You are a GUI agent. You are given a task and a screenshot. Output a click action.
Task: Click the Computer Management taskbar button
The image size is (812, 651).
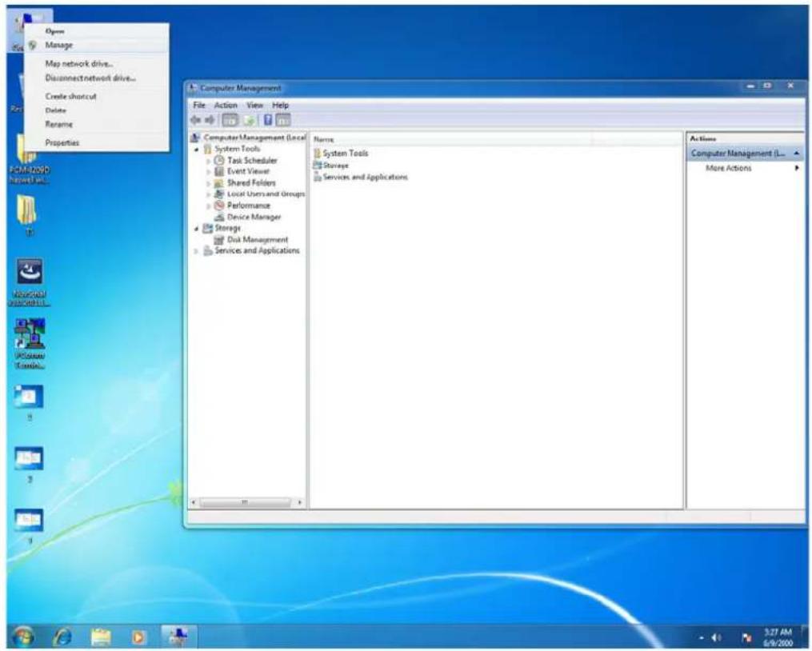[x=178, y=637]
